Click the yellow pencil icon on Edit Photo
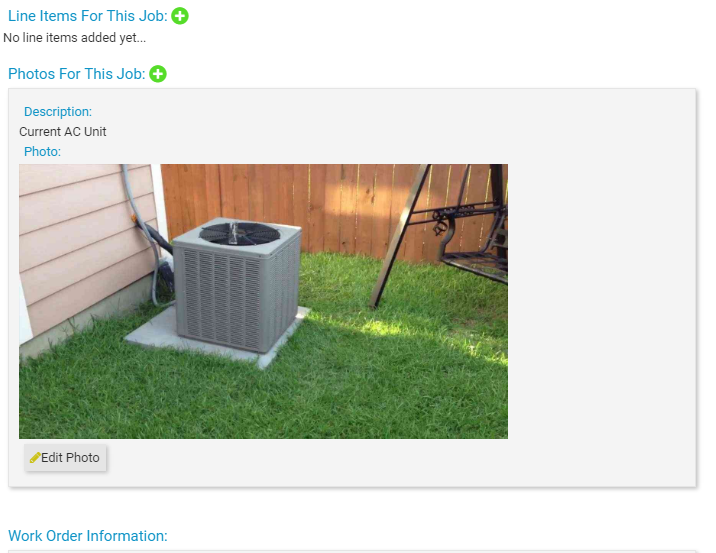This screenshot has height=553, width=716. click(x=35, y=458)
